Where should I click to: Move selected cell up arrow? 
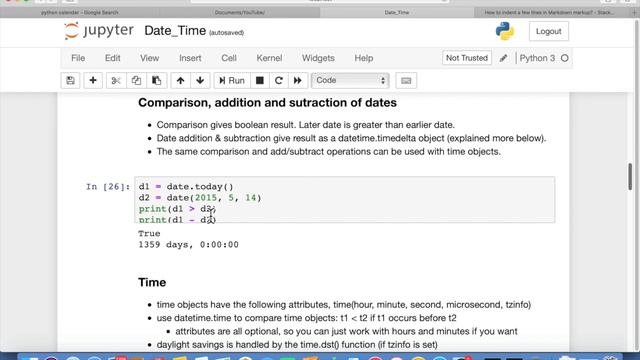180,80
